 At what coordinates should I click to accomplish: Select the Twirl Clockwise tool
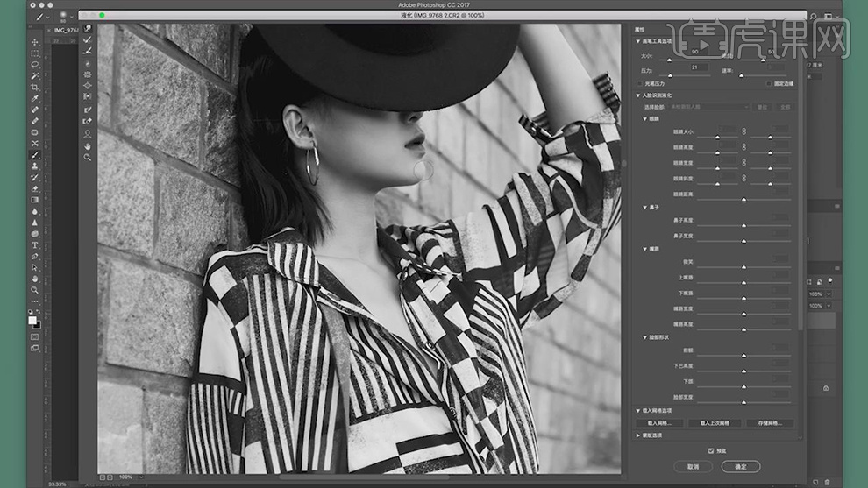pos(88,64)
